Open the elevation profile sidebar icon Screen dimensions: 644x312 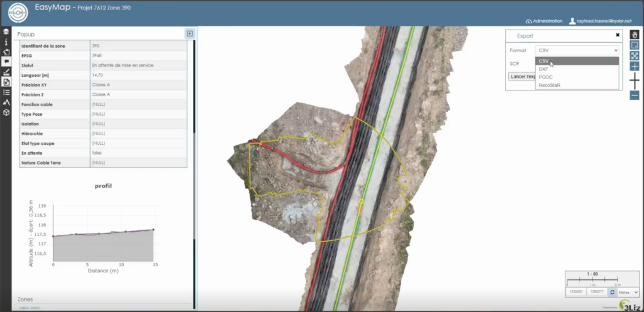click(6, 102)
